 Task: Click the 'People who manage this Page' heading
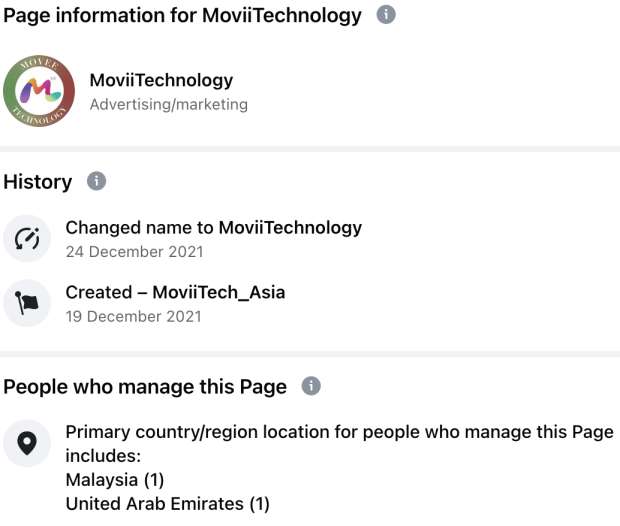(x=145, y=387)
